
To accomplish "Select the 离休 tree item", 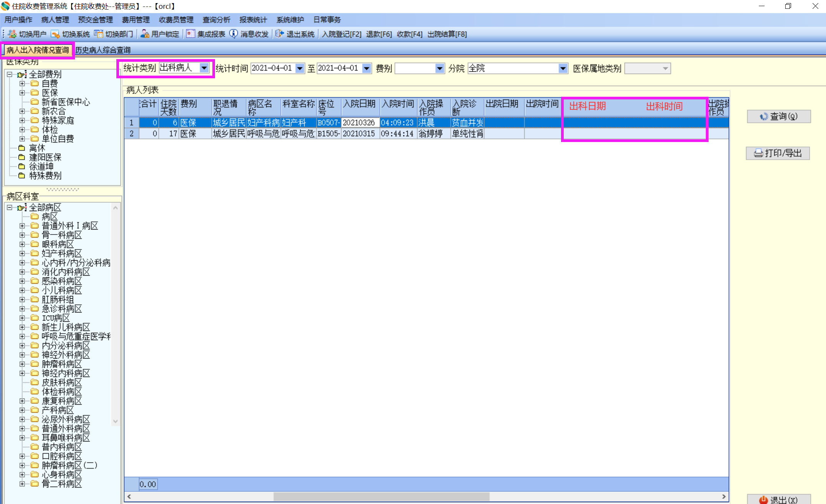I will coord(37,148).
